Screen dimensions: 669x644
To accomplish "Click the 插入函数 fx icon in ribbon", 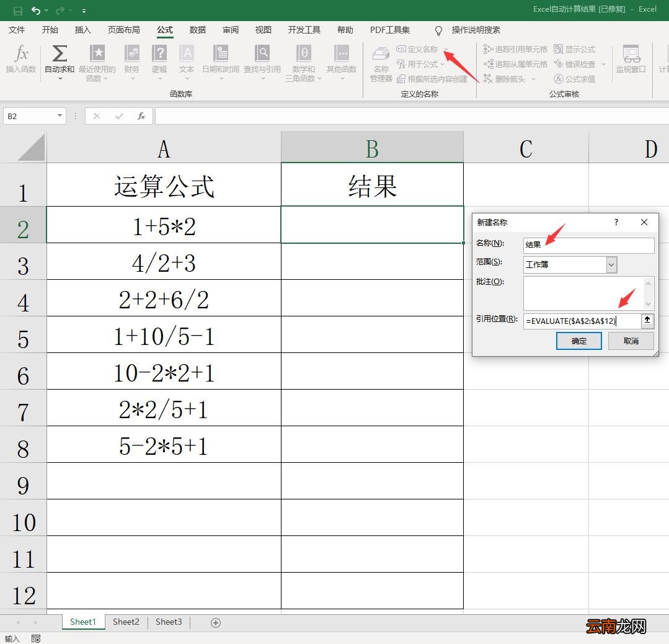I will [21, 53].
